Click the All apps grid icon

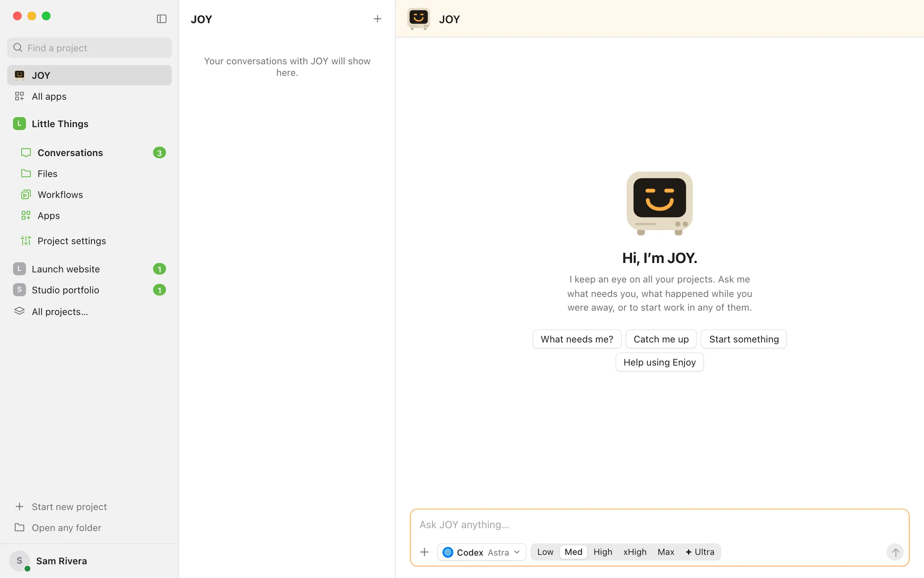19,96
